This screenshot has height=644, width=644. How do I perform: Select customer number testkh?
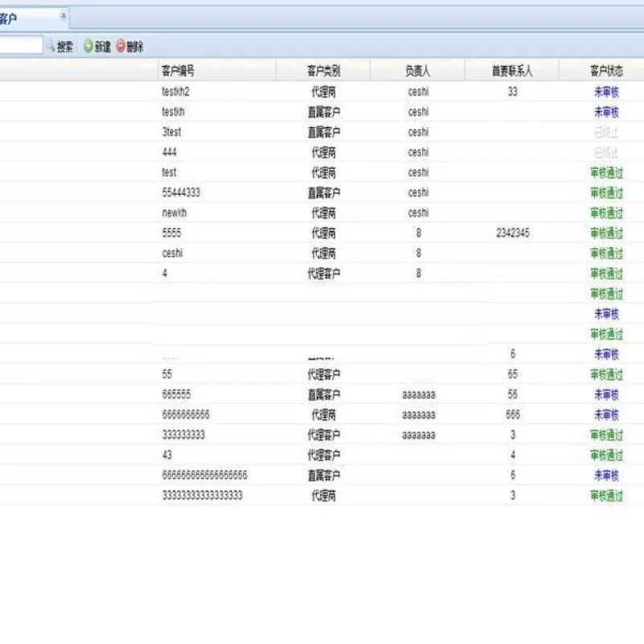173,112
